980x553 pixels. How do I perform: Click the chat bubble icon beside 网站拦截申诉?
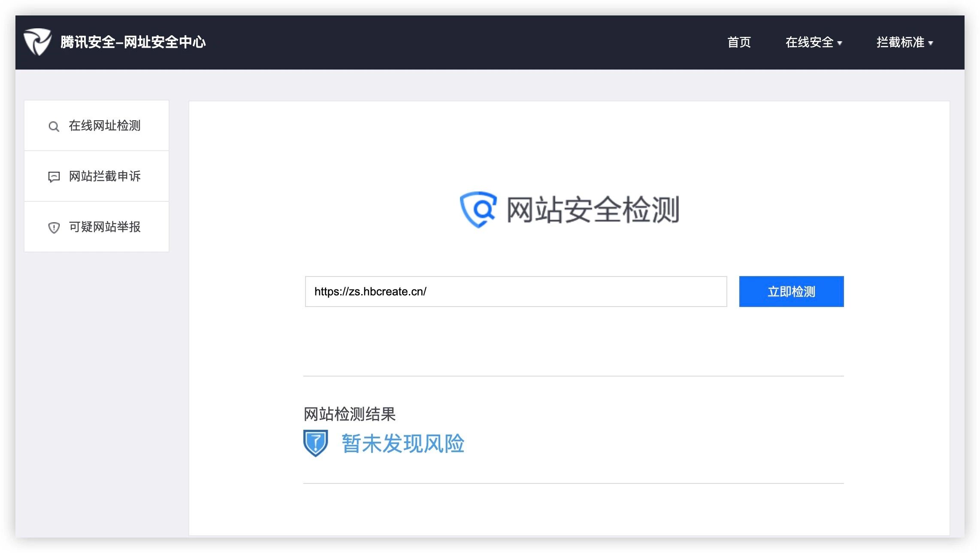click(x=54, y=177)
